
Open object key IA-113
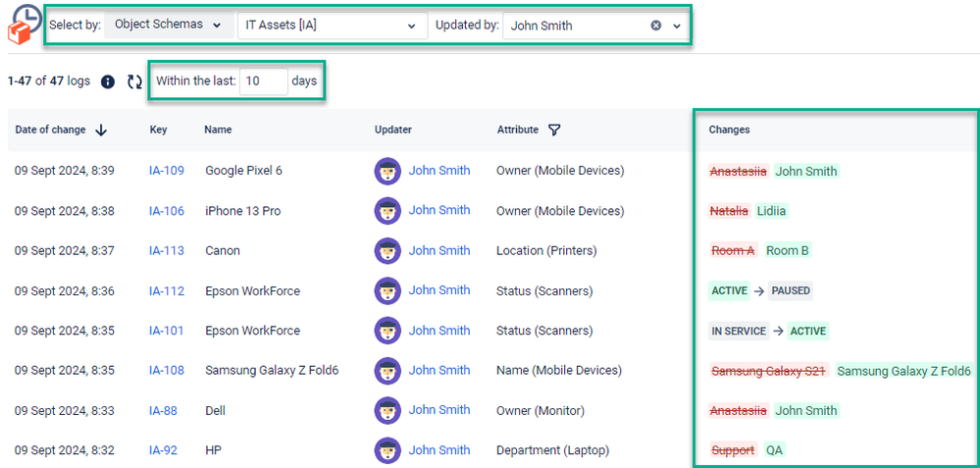[166, 250]
